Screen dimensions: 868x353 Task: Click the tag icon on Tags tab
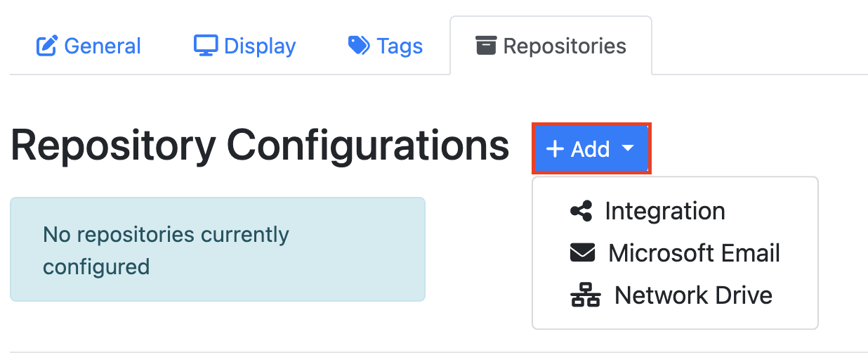(359, 46)
